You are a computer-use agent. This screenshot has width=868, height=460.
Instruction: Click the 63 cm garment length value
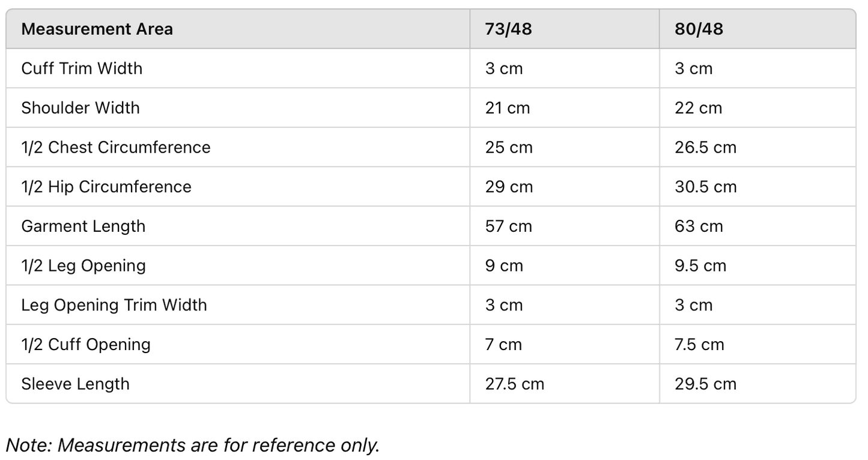coord(699,226)
